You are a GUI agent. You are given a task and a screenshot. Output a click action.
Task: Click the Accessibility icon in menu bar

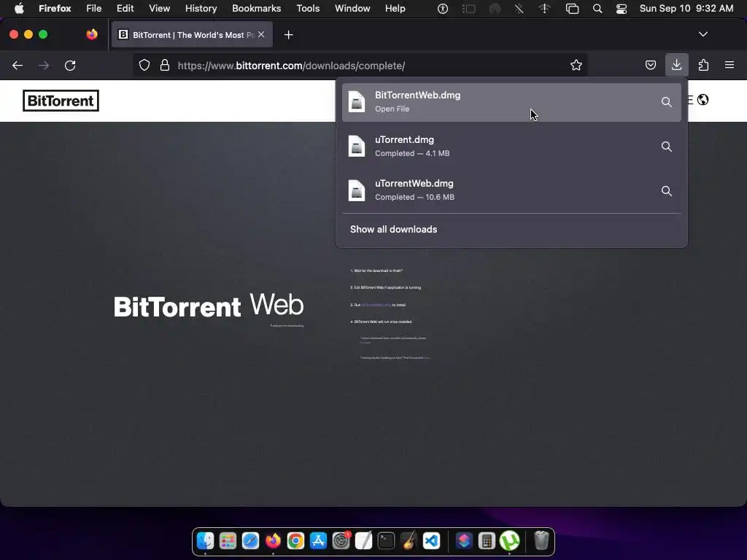[x=443, y=9]
